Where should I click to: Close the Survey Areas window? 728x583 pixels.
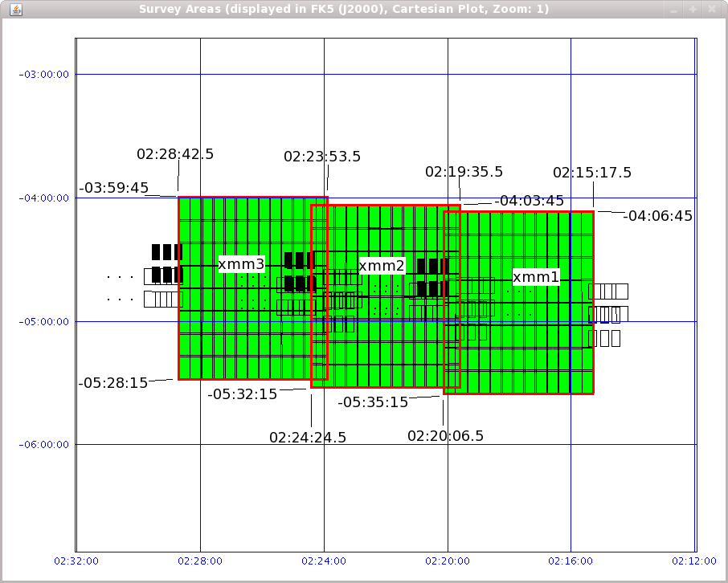pyautogui.click(x=713, y=10)
